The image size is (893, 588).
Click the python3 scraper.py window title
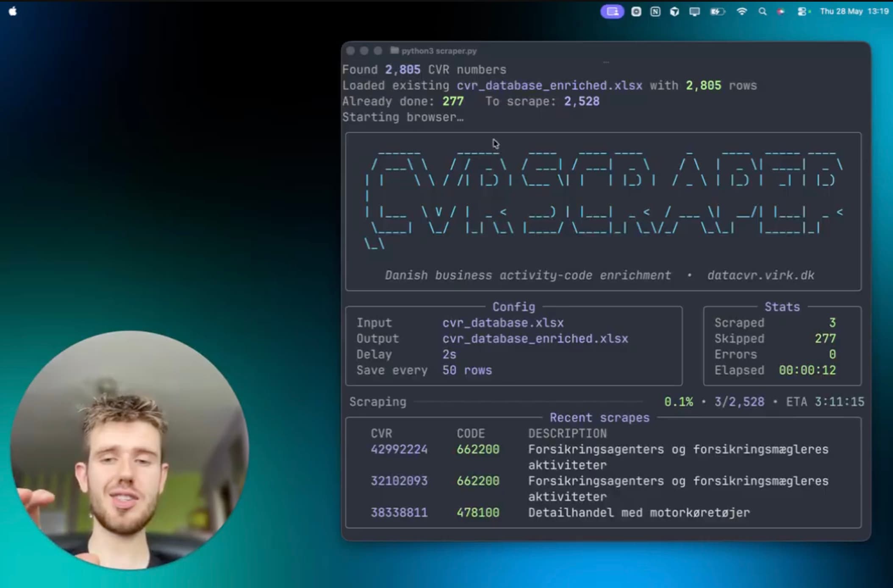click(439, 51)
